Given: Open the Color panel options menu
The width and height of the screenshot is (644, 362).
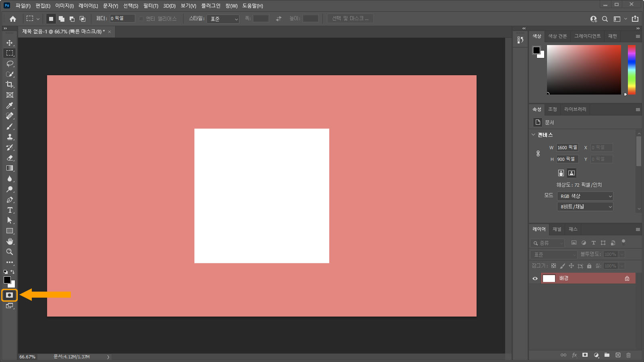Looking at the screenshot, I should pyautogui.click(x=638, y=36).
